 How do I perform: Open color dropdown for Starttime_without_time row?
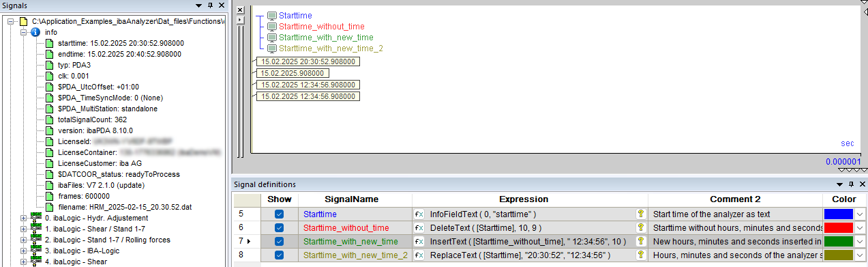click(860, 227)
